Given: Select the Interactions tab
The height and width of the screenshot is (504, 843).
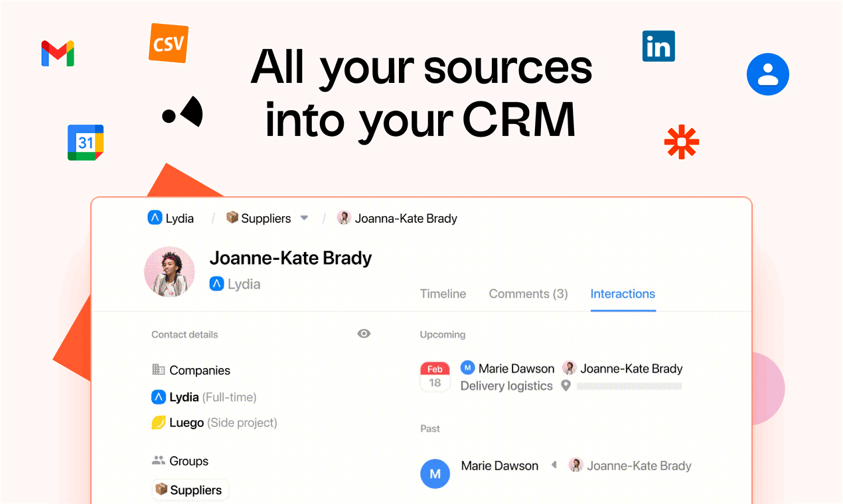Looking at the screenshot, I should coord(623,294).
